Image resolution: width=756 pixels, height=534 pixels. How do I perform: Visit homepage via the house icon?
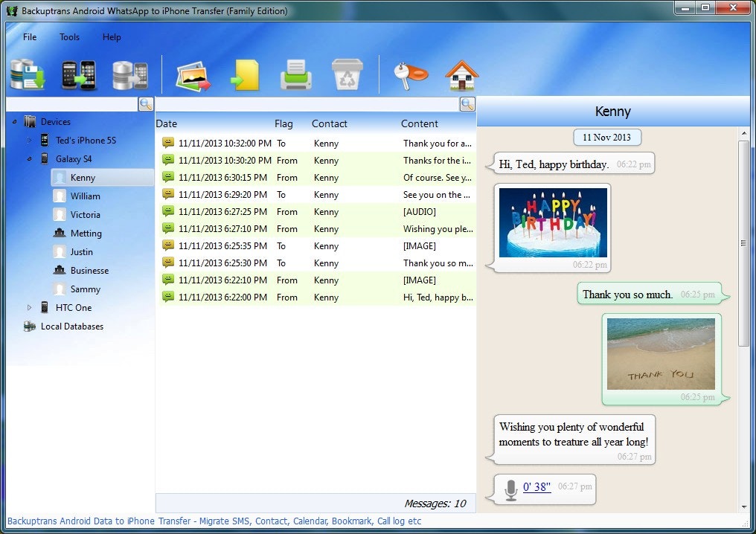[462, 74]
